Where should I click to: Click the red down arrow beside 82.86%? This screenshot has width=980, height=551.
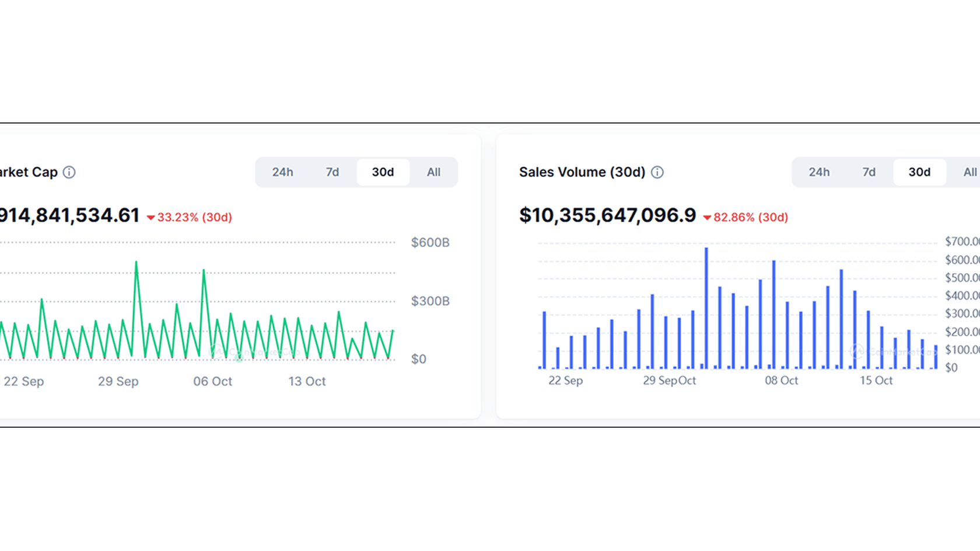click(x=707, y=218)
